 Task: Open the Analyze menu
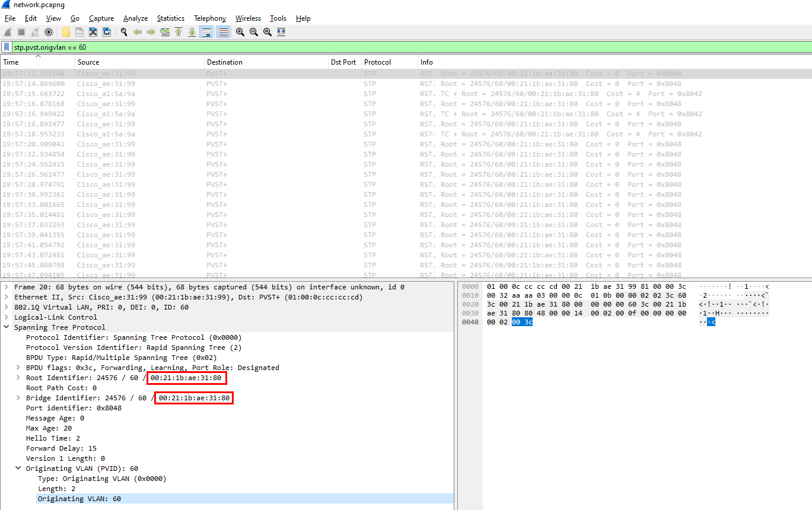click(x=135, y=18)
